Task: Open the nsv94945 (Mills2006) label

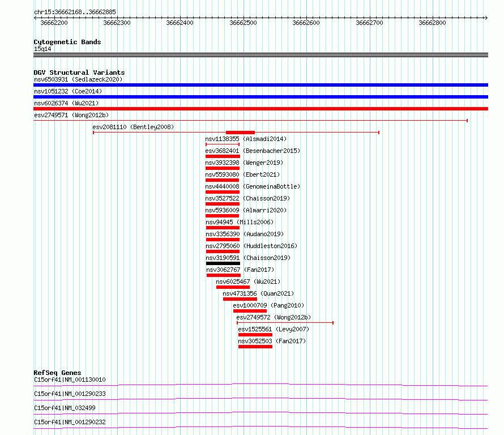Action: (x=240, y=222)
